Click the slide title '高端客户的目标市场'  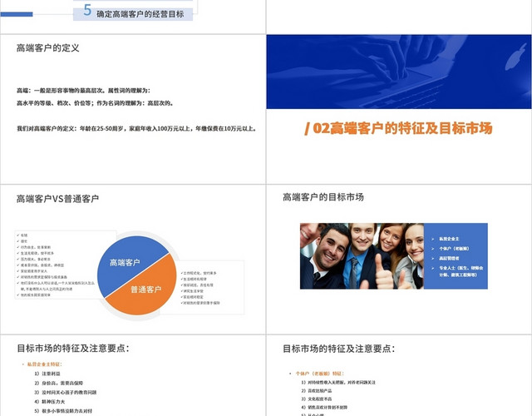point(323,197)
